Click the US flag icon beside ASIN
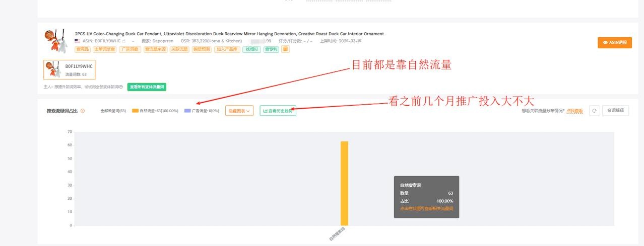The width and height of the screenshot is (644, 246). tap(77, 41)
